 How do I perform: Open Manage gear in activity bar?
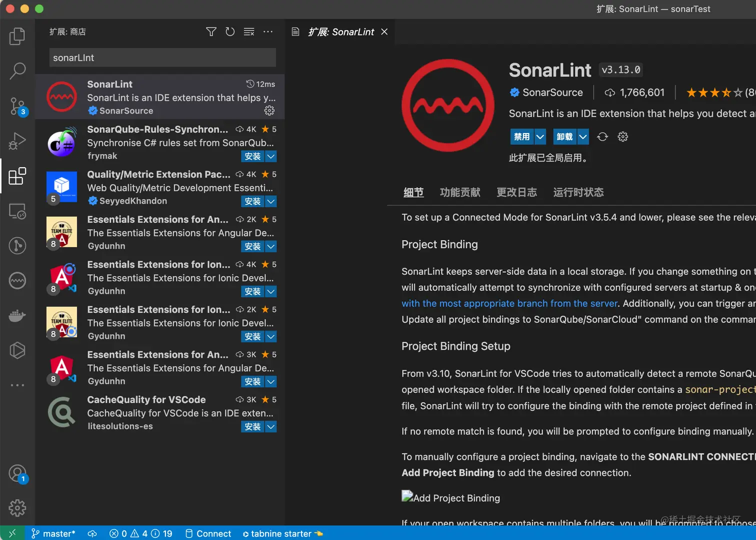pyautogui.click(x=17, y=508)
